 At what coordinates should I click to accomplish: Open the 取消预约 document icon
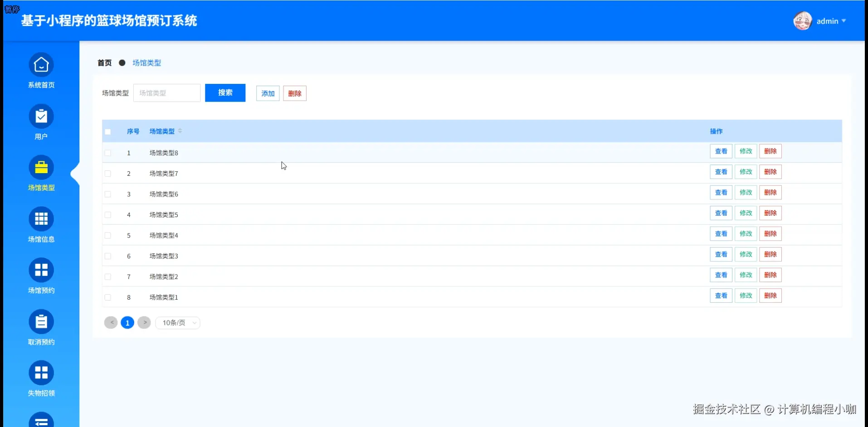tap(41, 322)
